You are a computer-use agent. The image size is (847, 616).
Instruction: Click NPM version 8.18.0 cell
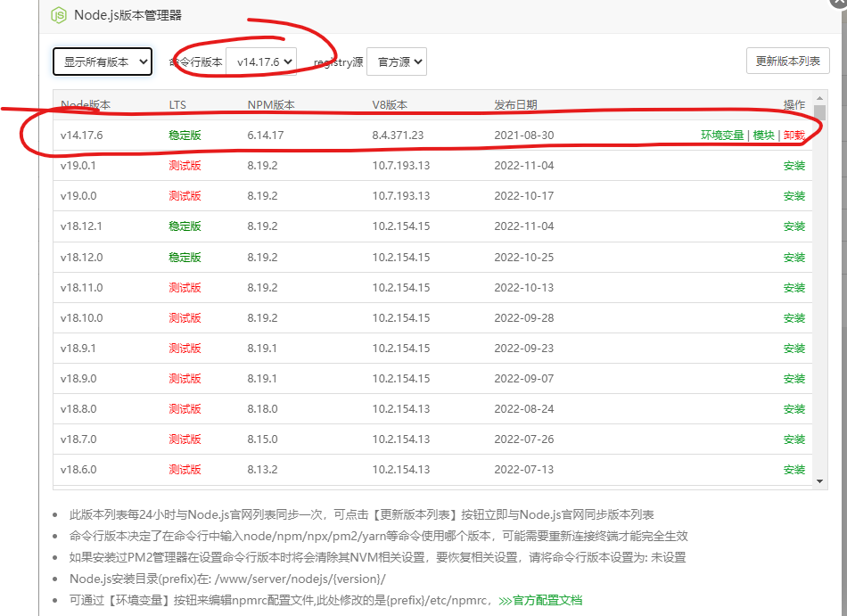(x=262, y=408)
